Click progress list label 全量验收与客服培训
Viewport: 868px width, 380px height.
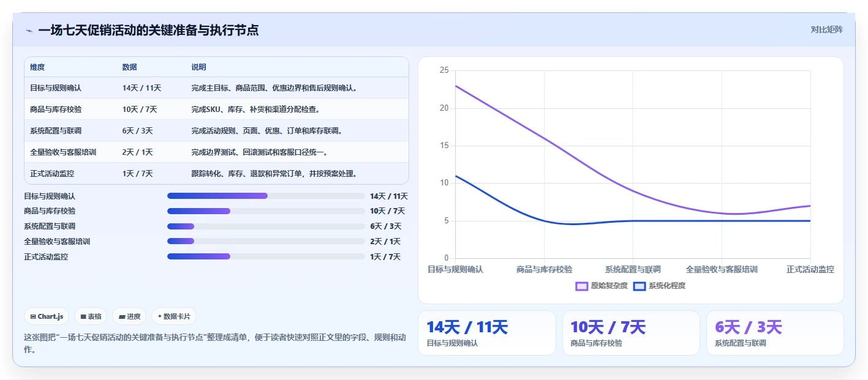57,242
